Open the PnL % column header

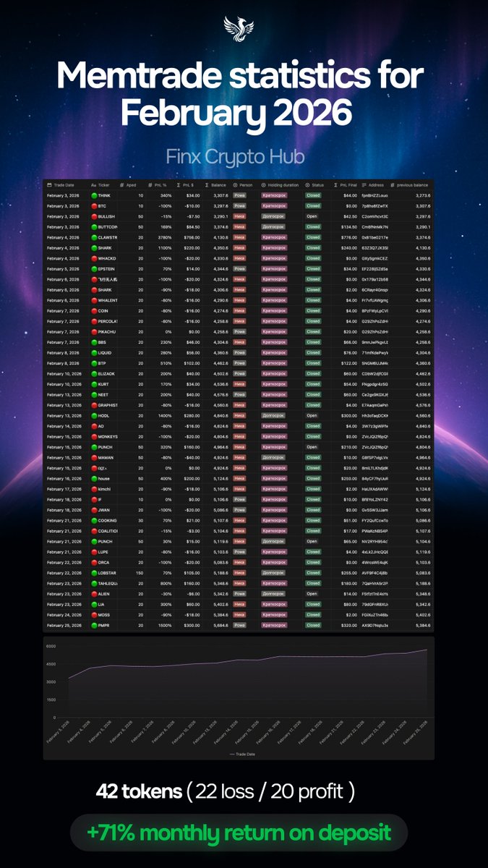(x=159, y=185)
